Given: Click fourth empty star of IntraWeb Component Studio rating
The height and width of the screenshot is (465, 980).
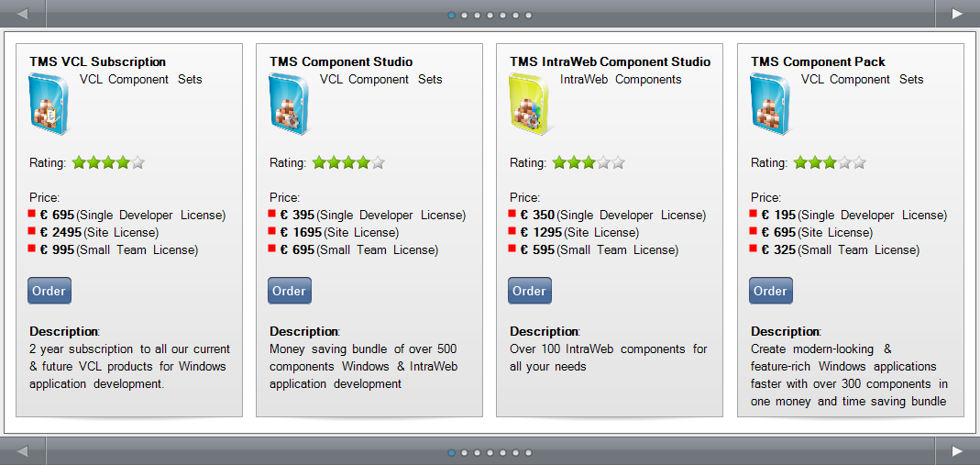Looking at the screenshot, I should point(603,163).
